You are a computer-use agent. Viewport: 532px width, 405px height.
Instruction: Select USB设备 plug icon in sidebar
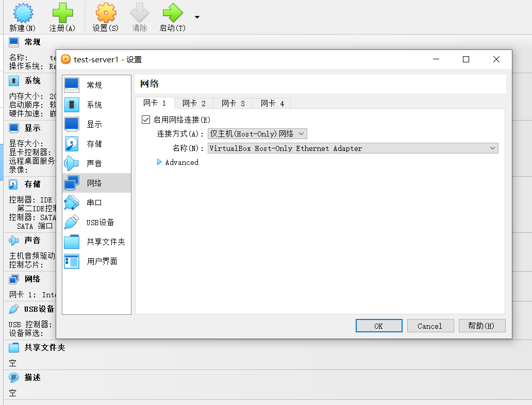[x=72, y=222]
